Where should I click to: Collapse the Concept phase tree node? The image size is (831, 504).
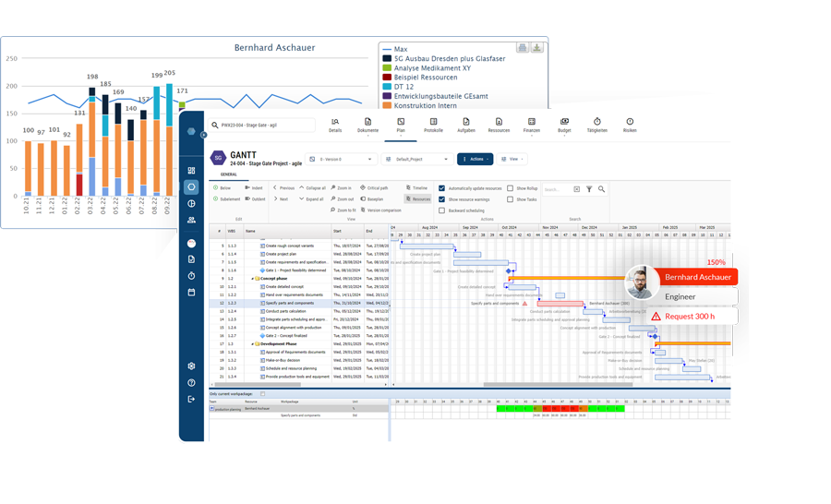tap(253, 279)
